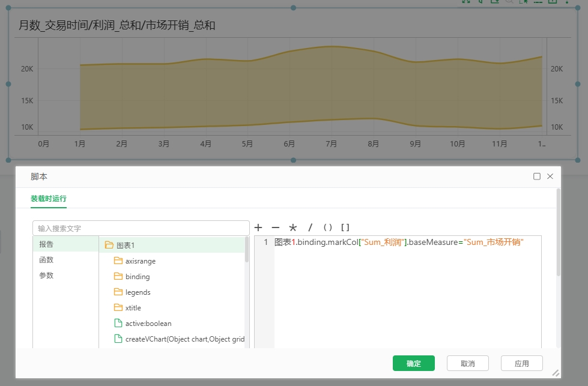588x386 pixels.
Task: Insert the minus operator
Action: click(276, 228)
